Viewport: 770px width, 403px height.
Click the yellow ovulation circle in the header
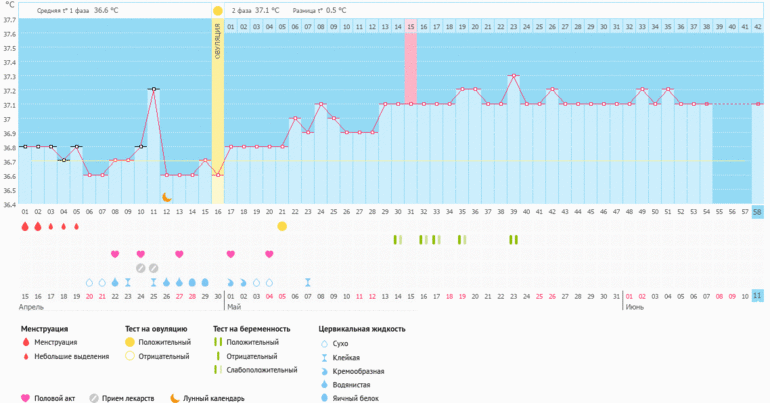pyautogui.click(x=217, y=10)
